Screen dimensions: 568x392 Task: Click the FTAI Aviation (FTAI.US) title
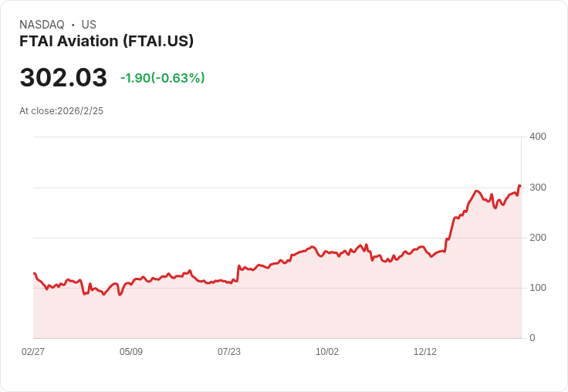[106, 41]
